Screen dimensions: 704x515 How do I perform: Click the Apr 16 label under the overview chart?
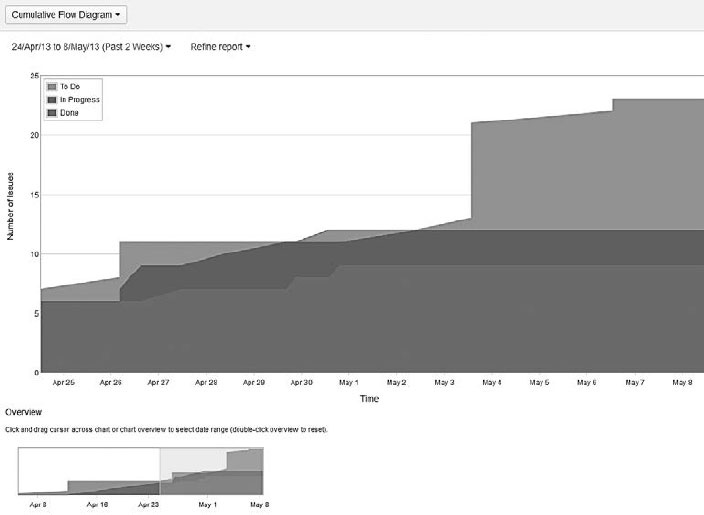click(x=97, y=505)
